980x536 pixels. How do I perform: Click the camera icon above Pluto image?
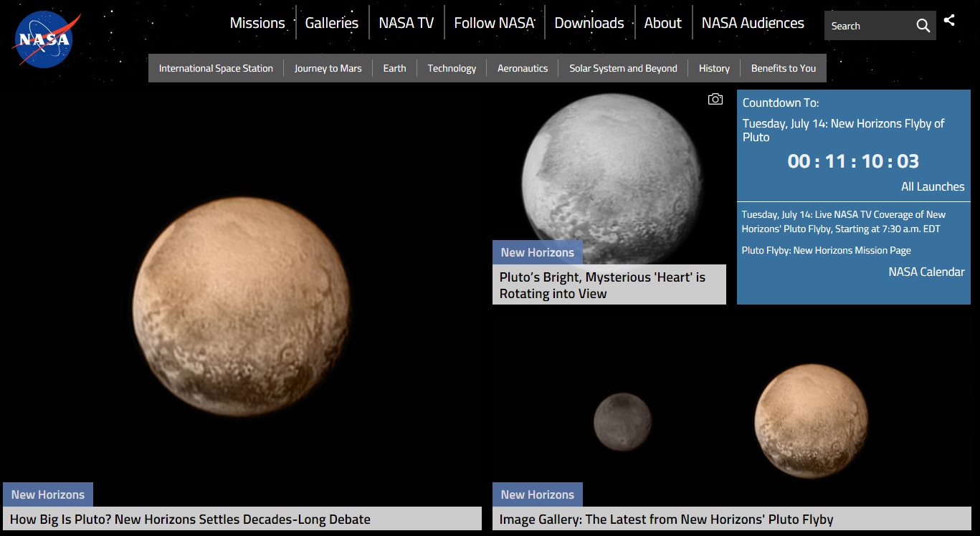(715, 100)
